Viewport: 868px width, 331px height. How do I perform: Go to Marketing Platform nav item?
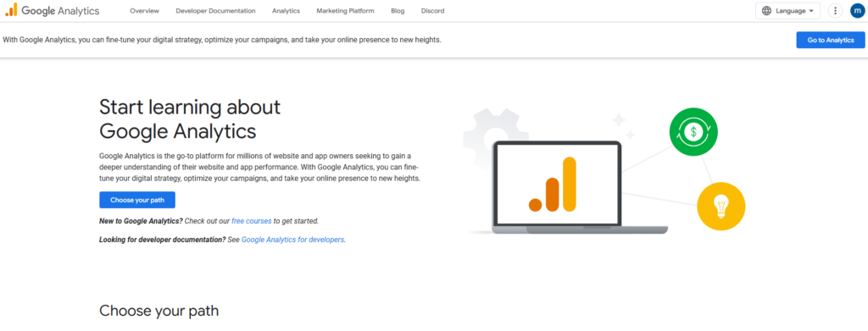tap(345, 10)
